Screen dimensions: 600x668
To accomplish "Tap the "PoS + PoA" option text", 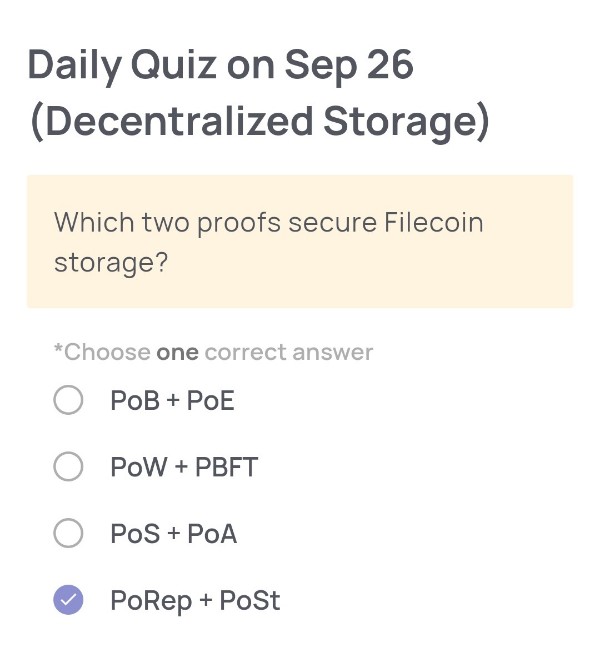I will pos(173,534).
